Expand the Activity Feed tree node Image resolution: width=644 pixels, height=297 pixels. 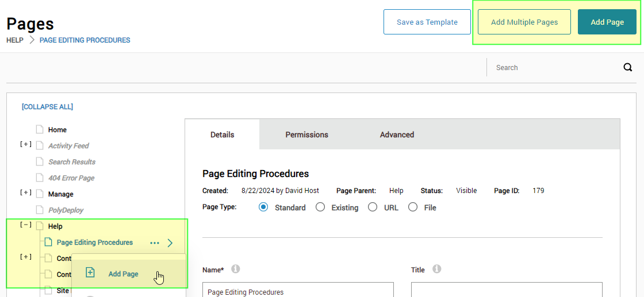point(26,145)
